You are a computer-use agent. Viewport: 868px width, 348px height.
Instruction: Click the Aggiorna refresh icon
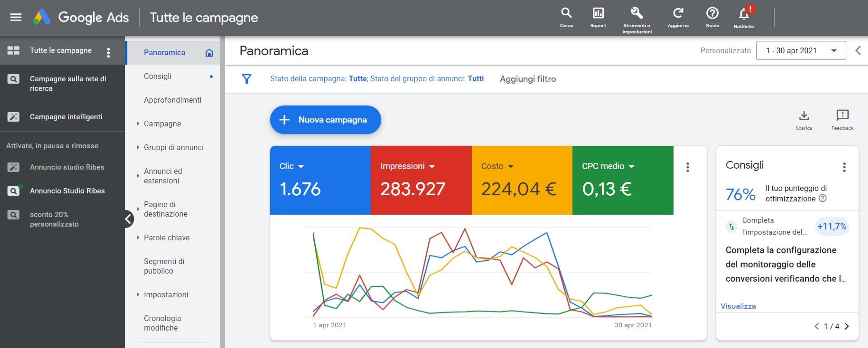coord(678,14)
